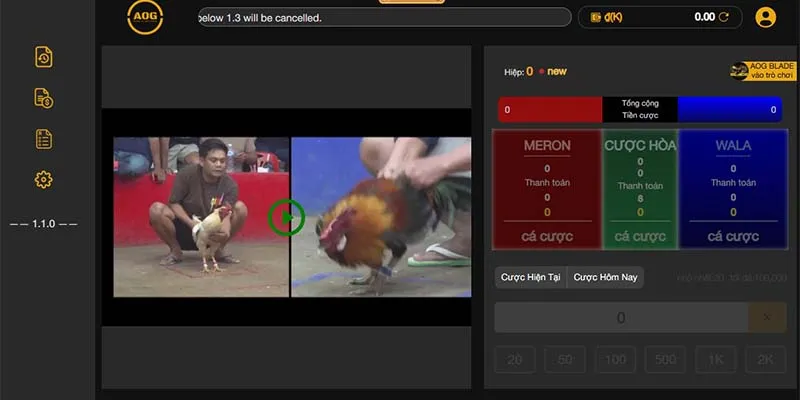This screenshot has width=800, height=400.
Task: Click the wallet currency icon in balance bar
Action: click(597, 17)
